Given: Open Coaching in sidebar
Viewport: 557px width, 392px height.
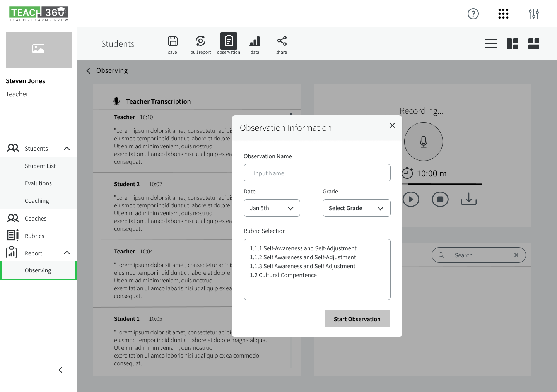Looking at the screenshot, I should point(37,200).
